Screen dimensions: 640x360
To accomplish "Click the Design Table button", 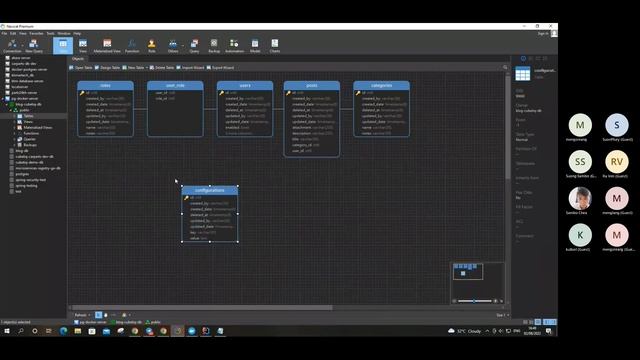I will (x=107, y=67).
